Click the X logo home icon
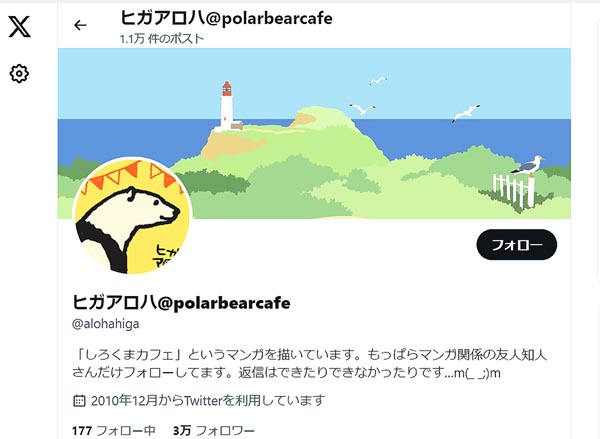The height and width of the screenshot is (439, 600). pyautogui.click(x=20, y=26)
